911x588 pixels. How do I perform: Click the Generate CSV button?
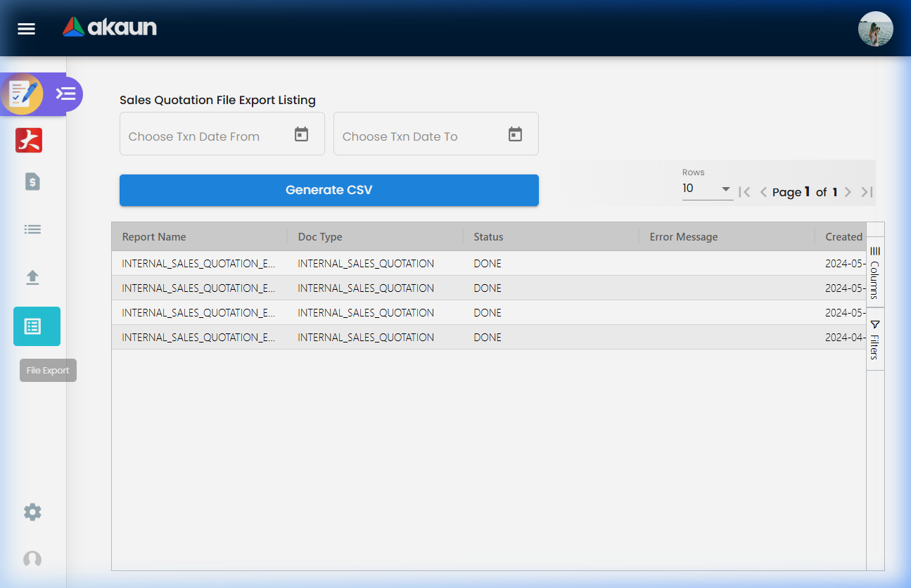329,190
